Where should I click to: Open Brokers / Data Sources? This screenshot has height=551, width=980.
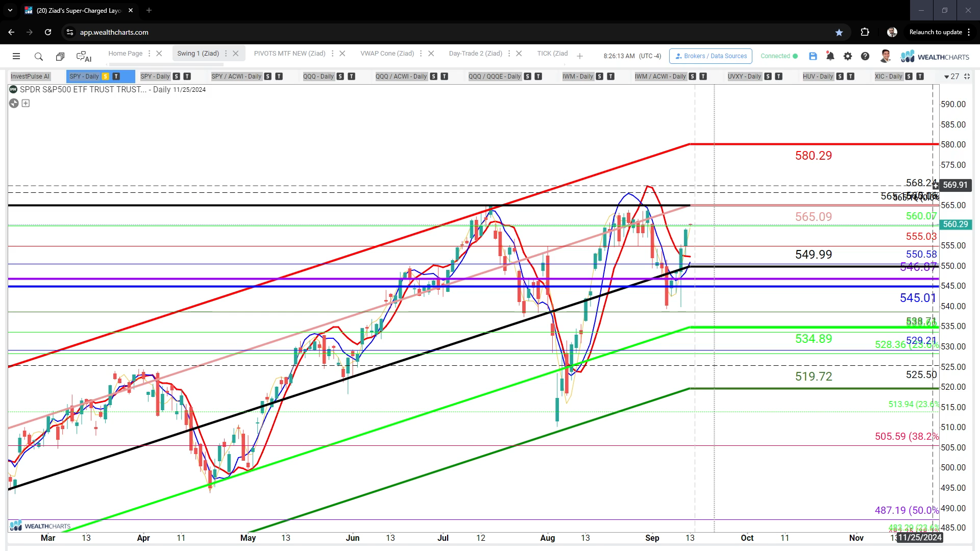[x=710, y=56]
